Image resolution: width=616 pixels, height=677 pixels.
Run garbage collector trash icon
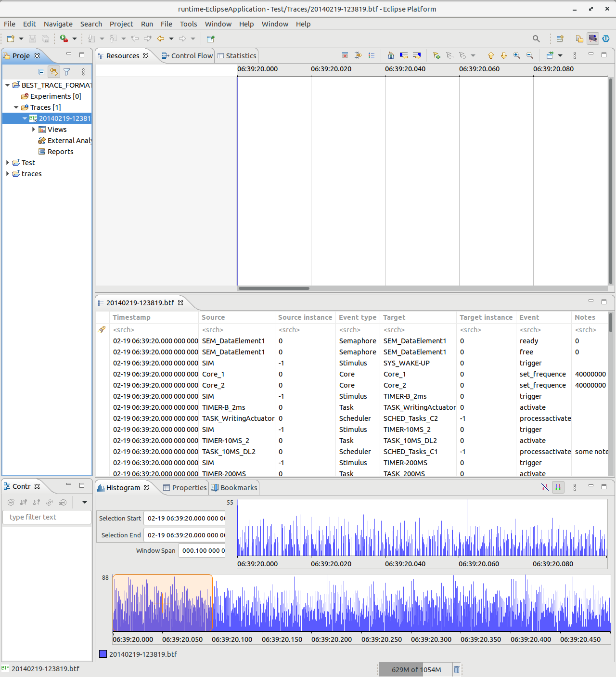(457, 669)
